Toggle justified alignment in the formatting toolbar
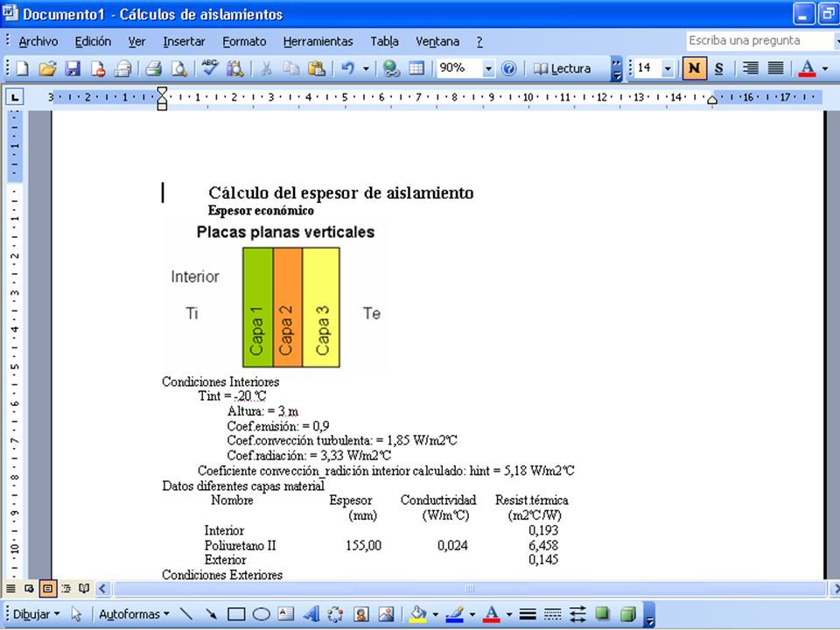This screenshot has width=840, height=630. click(x=776, y=68)
